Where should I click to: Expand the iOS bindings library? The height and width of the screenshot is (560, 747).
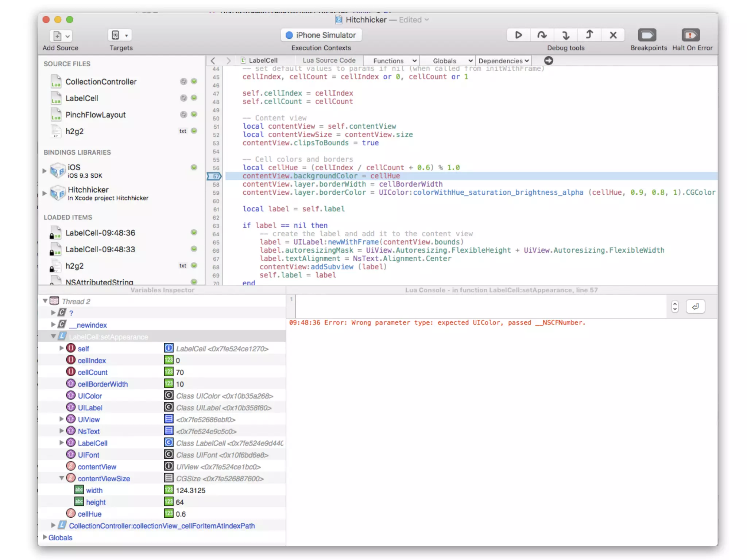[44, 171]
